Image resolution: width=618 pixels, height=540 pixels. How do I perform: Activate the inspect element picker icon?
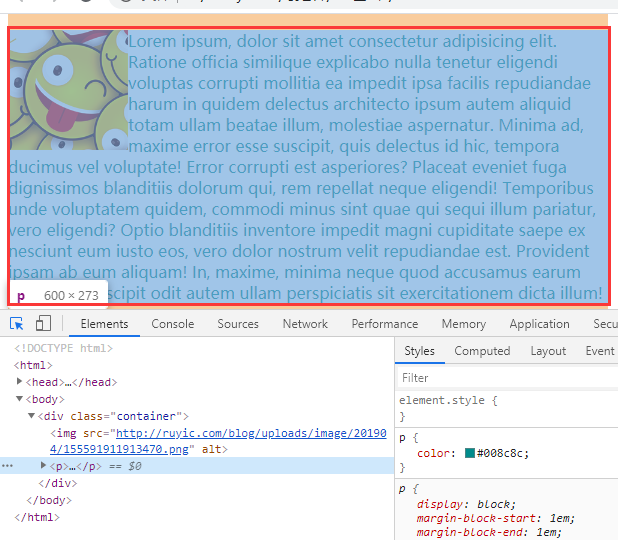[17, 323]
